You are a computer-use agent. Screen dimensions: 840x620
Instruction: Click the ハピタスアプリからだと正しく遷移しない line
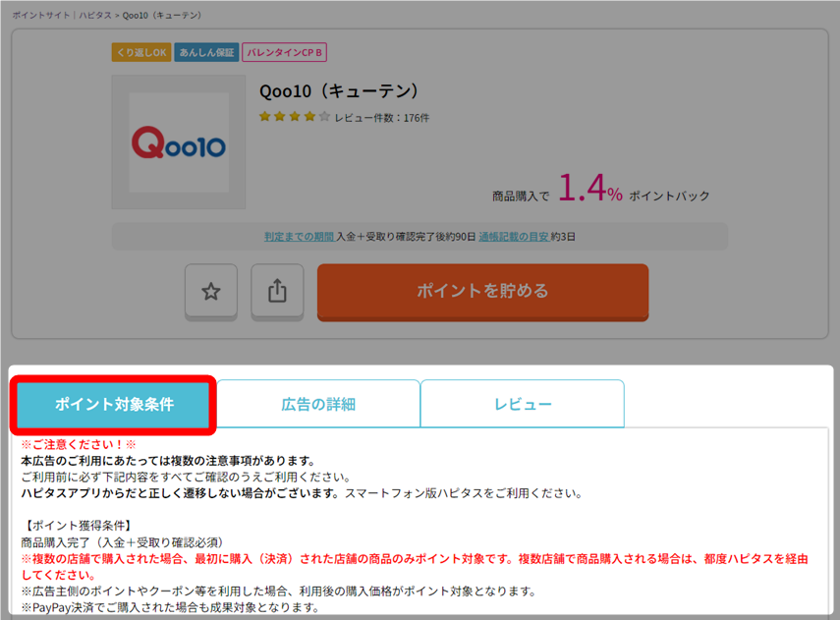pyautogui.click(x=302, y=493)
